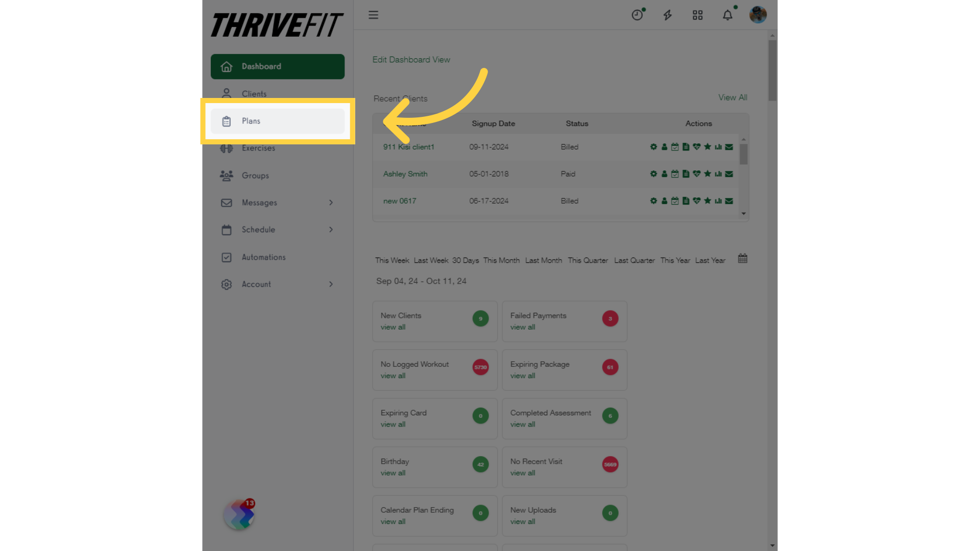Click the No Logged Workout 5730 badge
The height and width of the screenshot is (551, 980).
pos(480,367)
